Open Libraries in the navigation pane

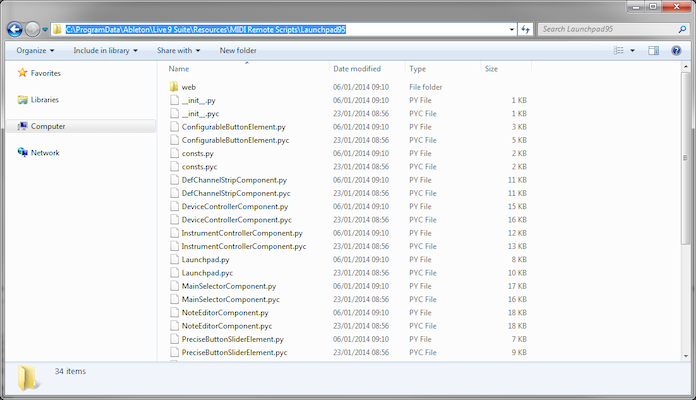(44, 100)
